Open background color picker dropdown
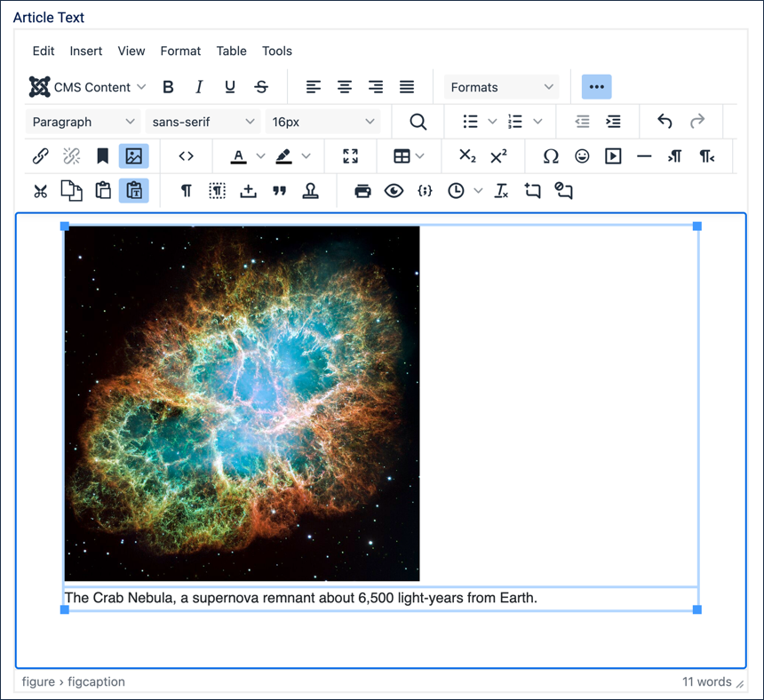The height and width of the screenshot is (700, 764). (306, 156)
